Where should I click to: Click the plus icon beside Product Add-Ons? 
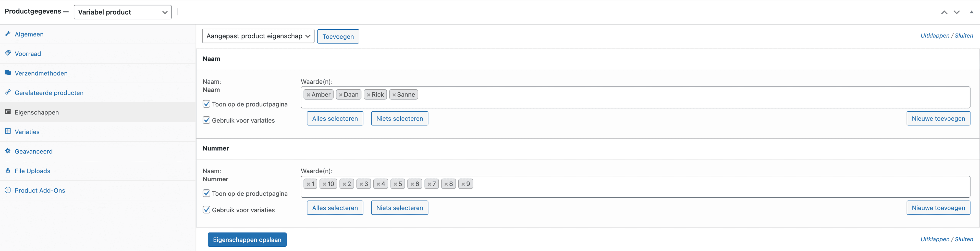pyautogui.click(x=8, y=190)
